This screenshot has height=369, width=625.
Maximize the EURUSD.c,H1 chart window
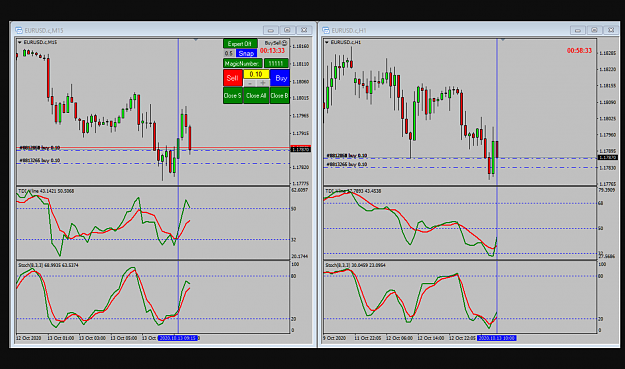tap(594, 30)
